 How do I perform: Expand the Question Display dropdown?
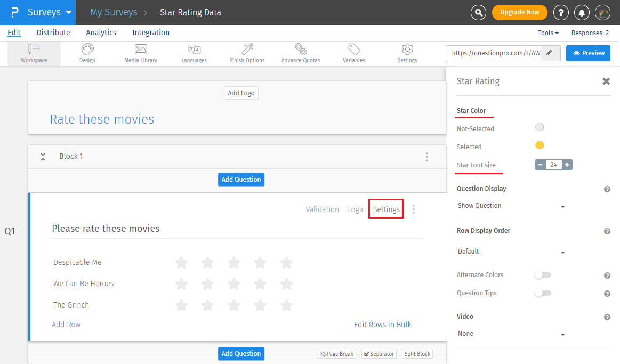(x=511, y=206)
